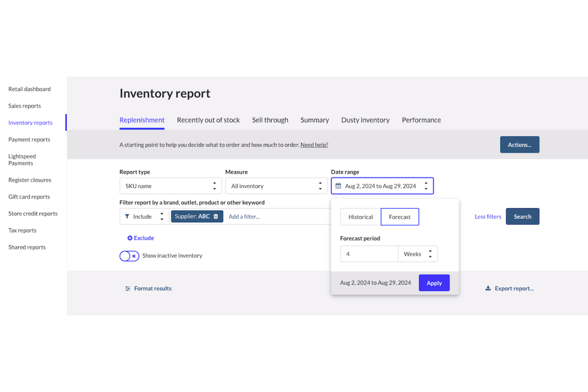Select the Historical date range option
The height and width of the screenshot is (392, 588).
click(x=360, y=217)
